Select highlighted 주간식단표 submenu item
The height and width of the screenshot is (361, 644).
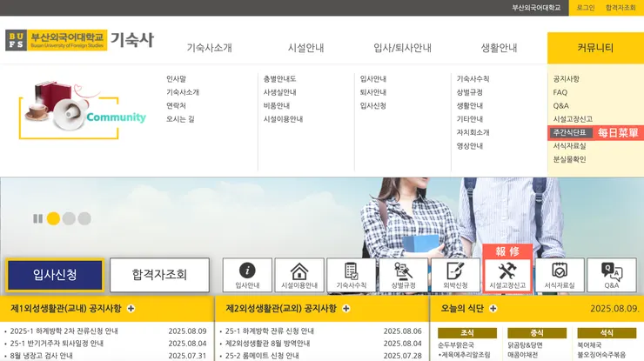point(570,132)
